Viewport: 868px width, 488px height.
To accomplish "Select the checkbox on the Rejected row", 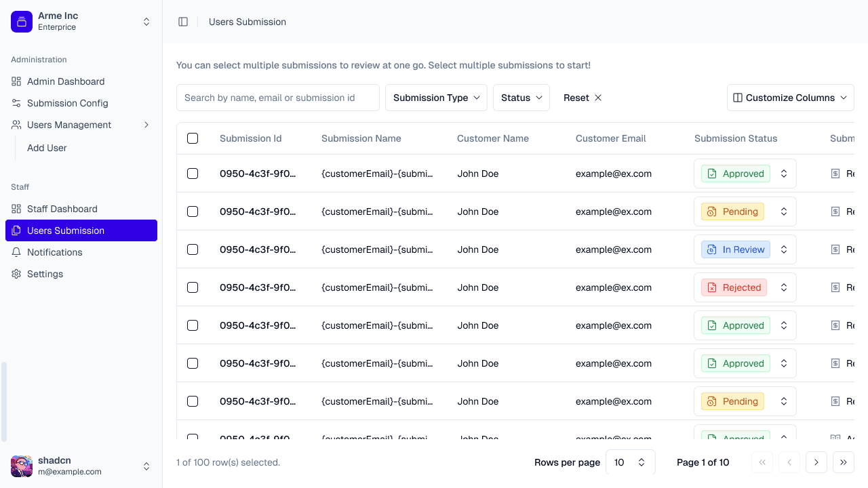I will coord(193,287).
